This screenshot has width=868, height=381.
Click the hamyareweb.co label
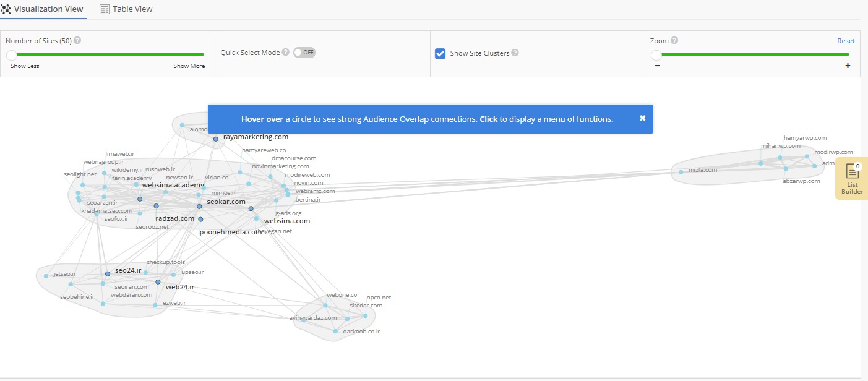(x=264, y=150)
